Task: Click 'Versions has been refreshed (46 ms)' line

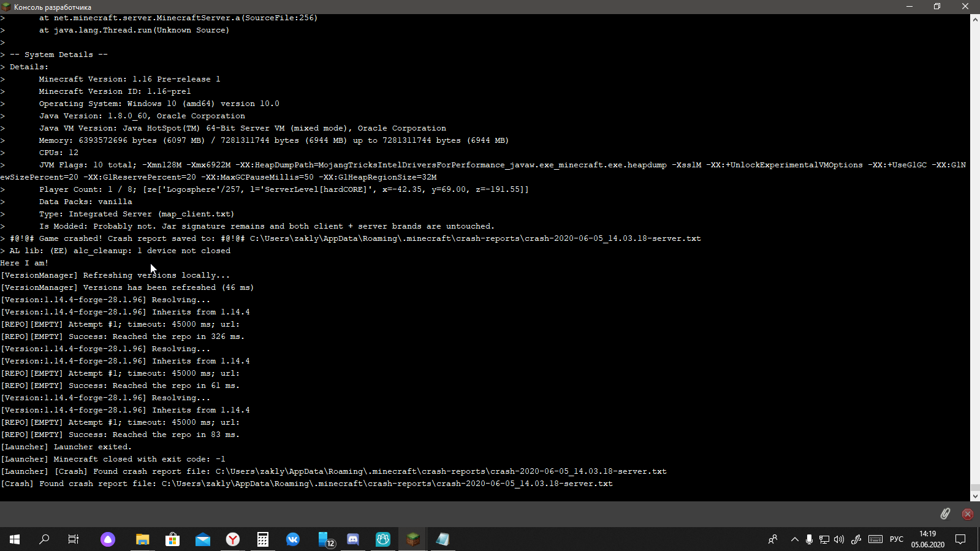Action: 127,287
